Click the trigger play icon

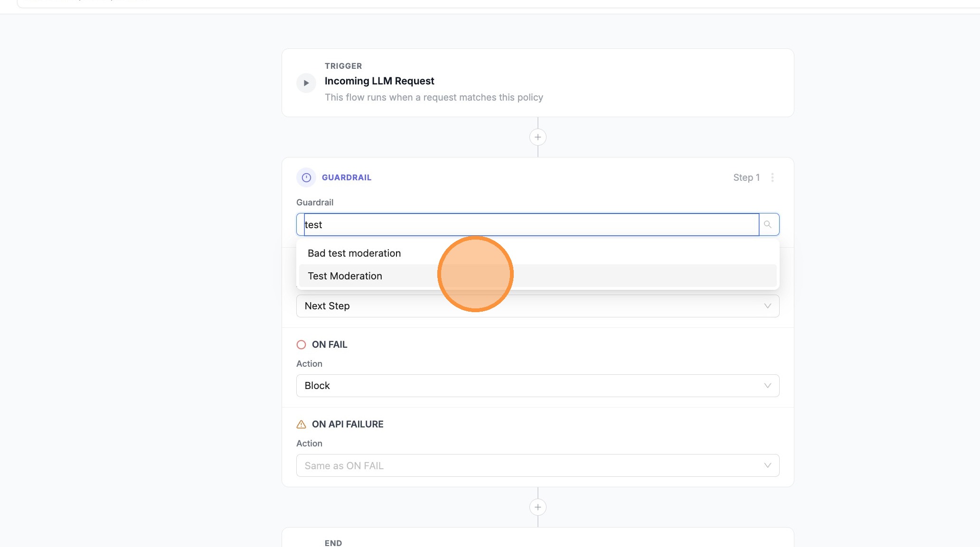[306, 83]
